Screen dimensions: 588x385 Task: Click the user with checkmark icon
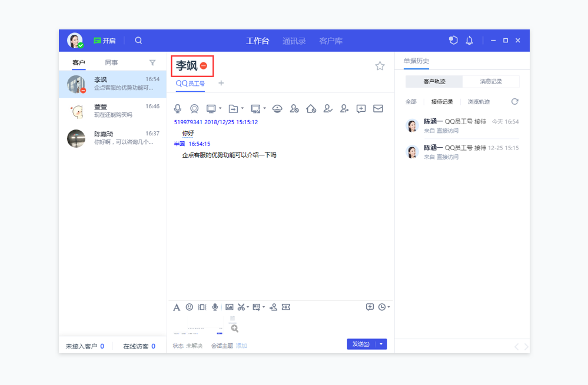pyautogui.click(x=328, y=109)
